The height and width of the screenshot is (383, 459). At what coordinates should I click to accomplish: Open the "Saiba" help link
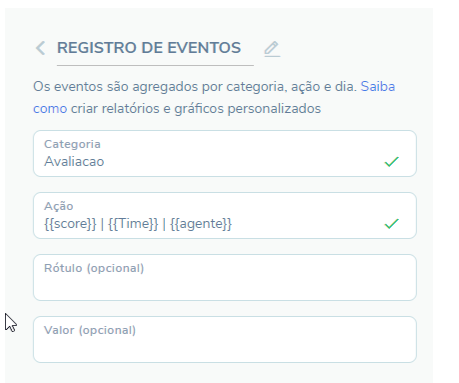378,87
